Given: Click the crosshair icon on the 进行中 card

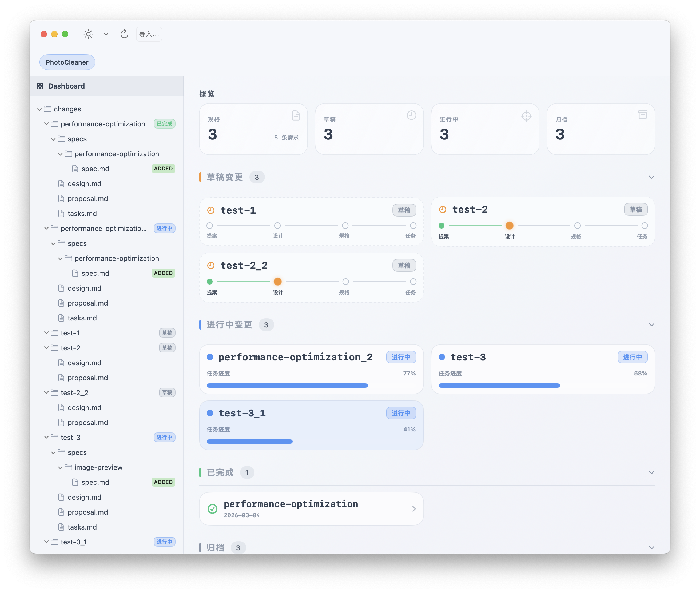Looking at the screenshot, I should [526, 116].
